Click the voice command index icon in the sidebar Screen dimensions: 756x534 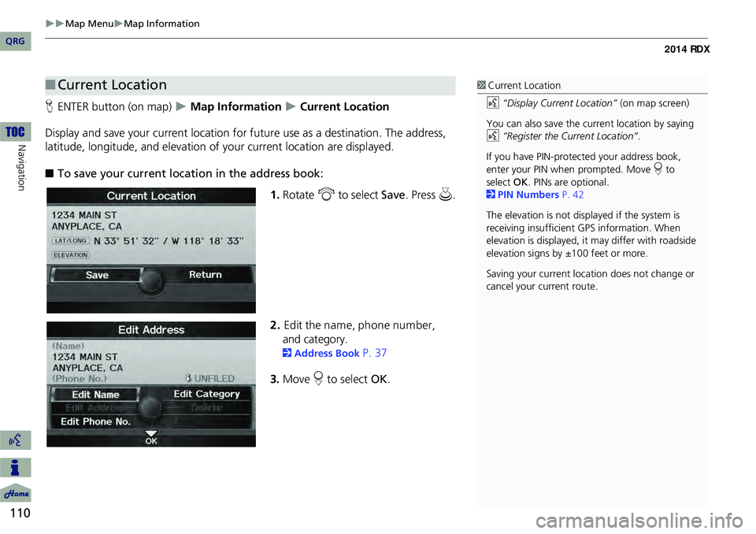[x=16, y=440]
